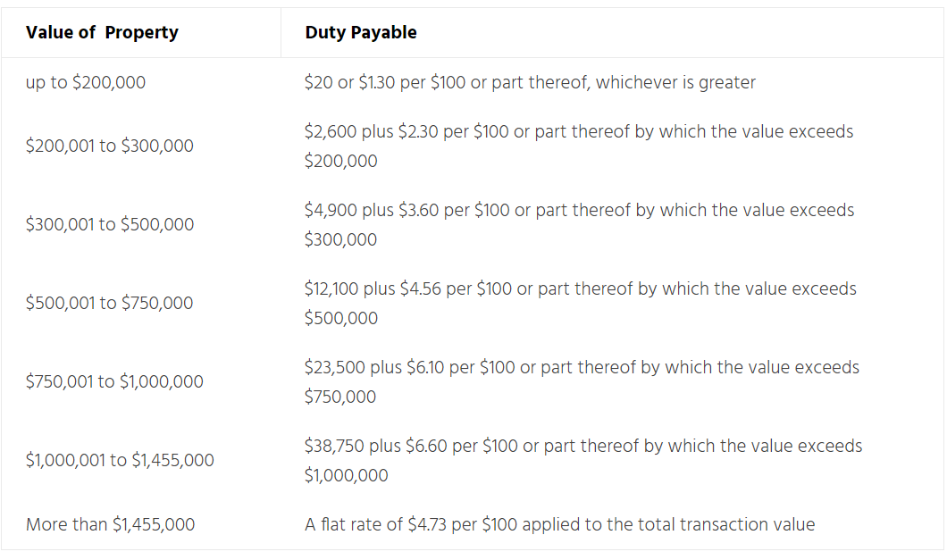The width and height of the screenshot is (947, 560).
Task: Click the wrapped "$1,000,000" under the $38,750 duty line
Action: tap(347, 476)
